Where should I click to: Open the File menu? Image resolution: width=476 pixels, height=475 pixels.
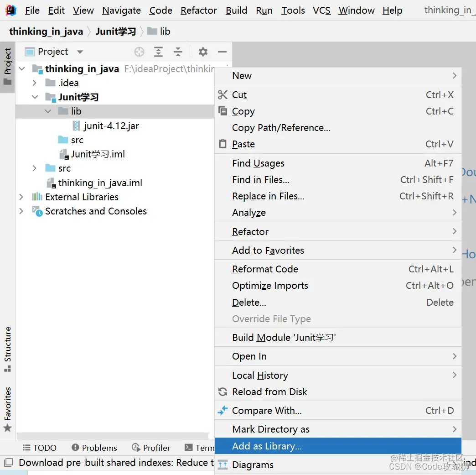click(32, 10)
